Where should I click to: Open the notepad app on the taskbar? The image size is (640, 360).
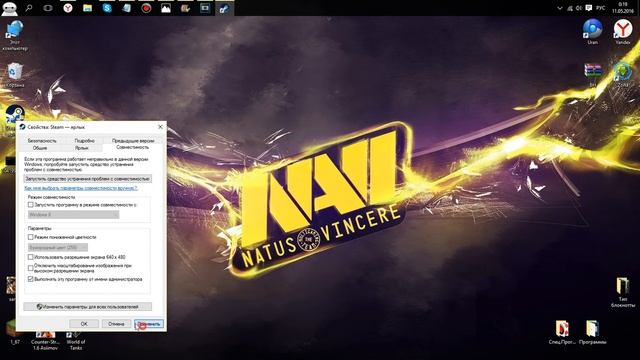pyautogui.click(x=127, y=8)
